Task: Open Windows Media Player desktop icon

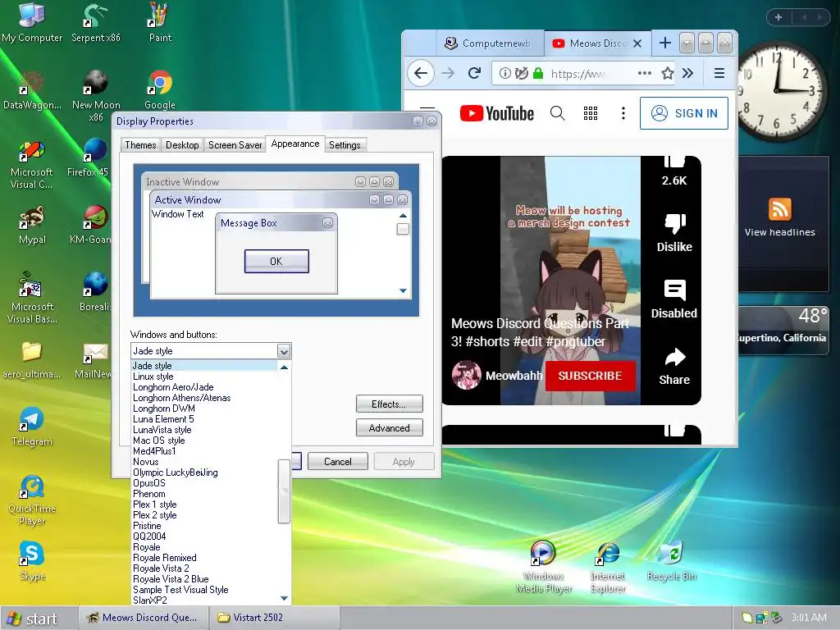Action: pos(543,567)
